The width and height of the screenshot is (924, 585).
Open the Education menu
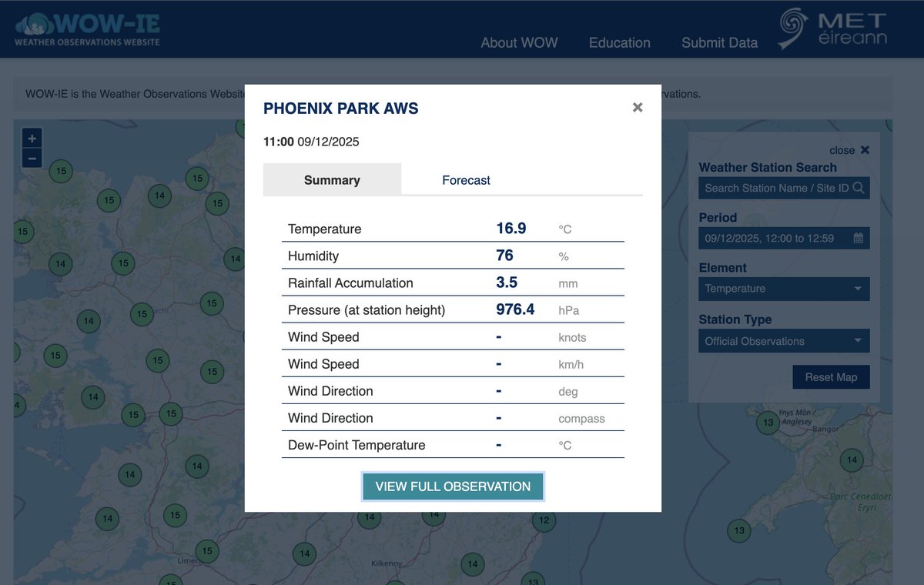[x=620, y=43]
